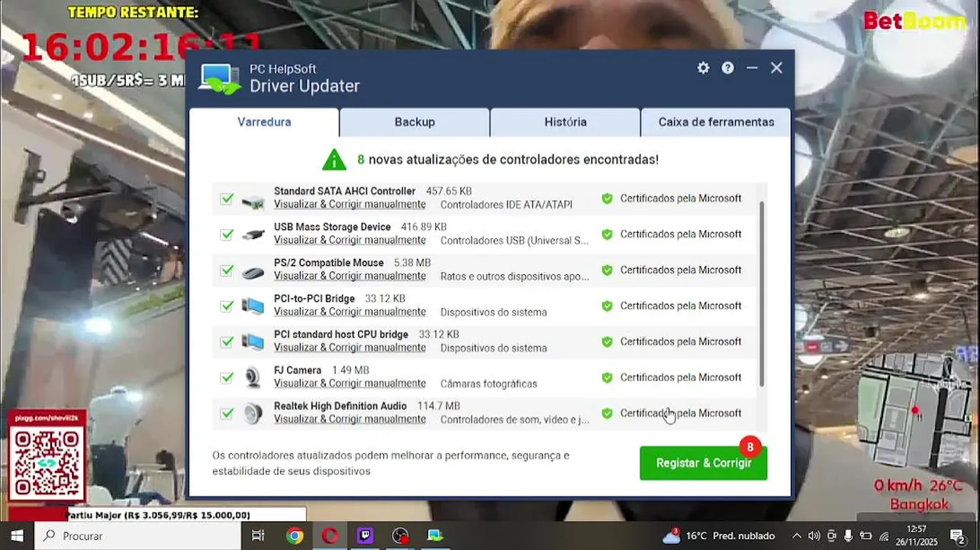Open the weather widget showing 16°C
Image resolution: width=980 pixels, height=550 pixels.
pos(718,535)
